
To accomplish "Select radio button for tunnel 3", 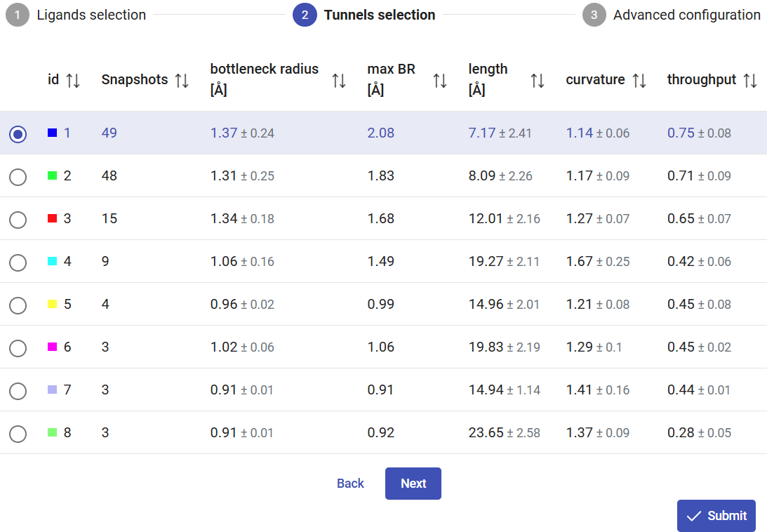I will pyautogui.click(x=18, y=220).
